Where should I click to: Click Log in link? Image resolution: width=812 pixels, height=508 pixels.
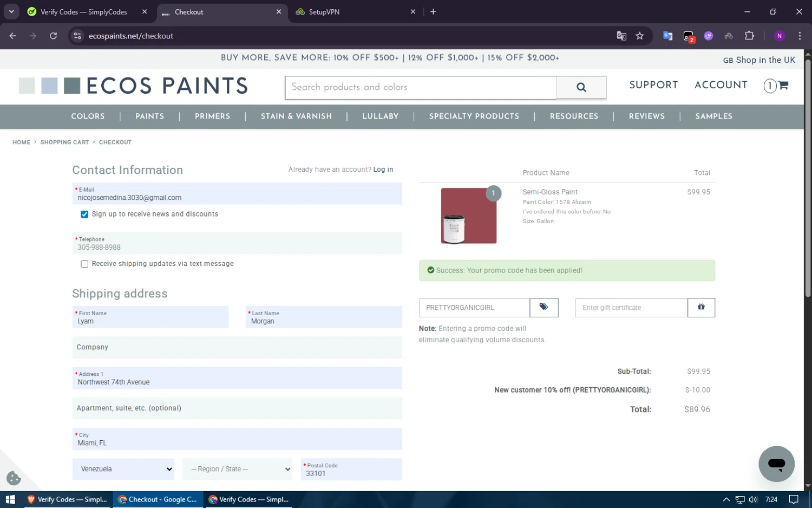383,170
